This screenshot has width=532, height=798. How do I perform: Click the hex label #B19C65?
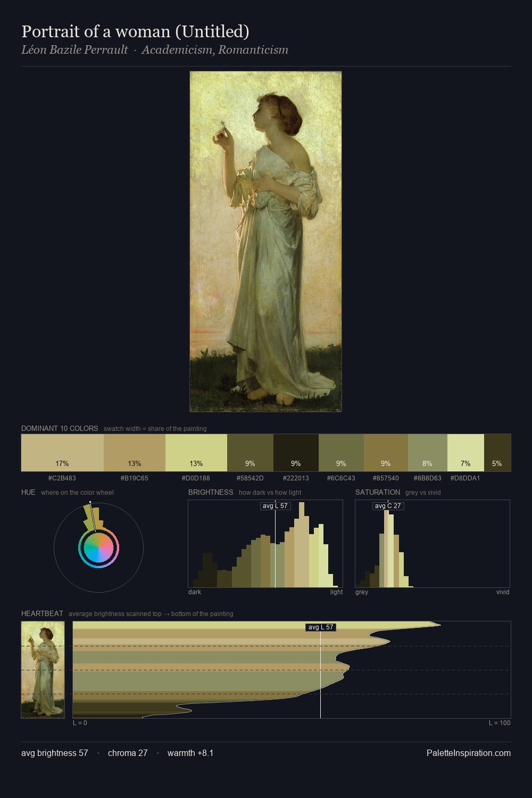pos(135,478)
